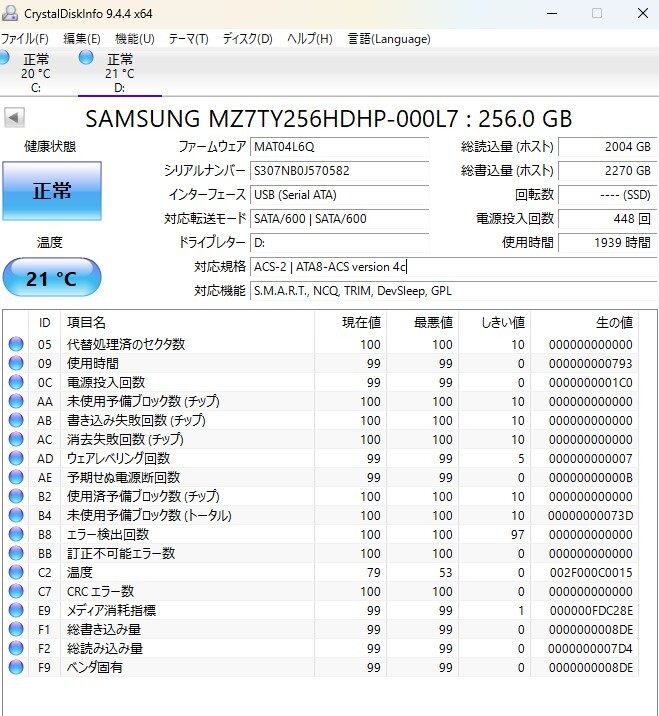Image resolution: width=659 pixels, height=716 pixels.
Task: Select the D: drive tab at 21 °C
Action: [120, 73]
